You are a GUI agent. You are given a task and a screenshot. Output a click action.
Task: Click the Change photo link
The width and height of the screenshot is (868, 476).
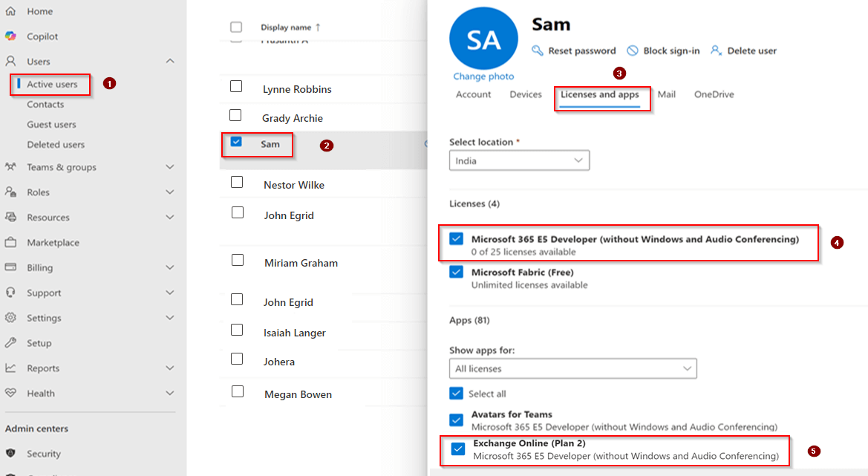click(483, 76)
